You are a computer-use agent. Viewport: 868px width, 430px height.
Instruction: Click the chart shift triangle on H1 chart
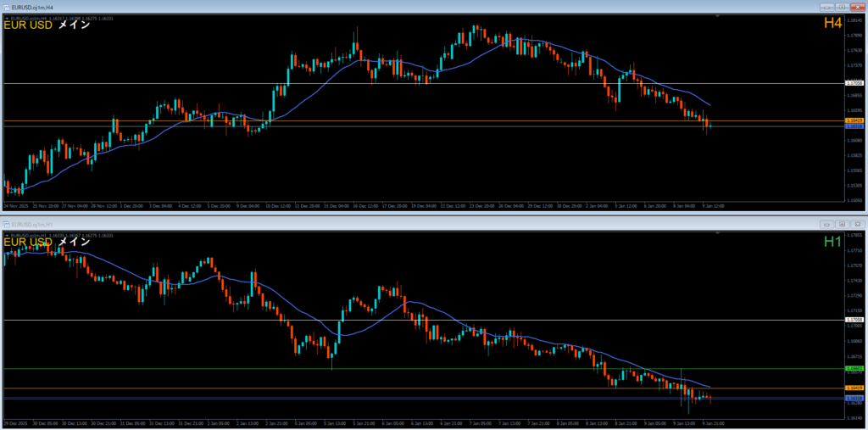click(719, 232)
